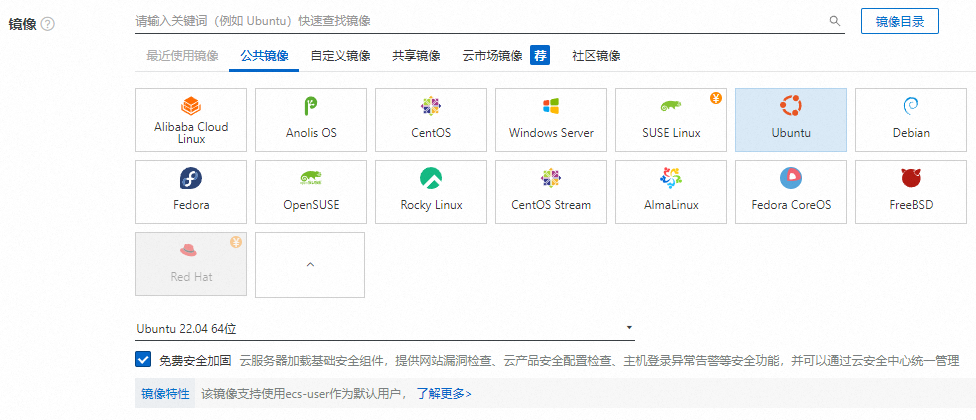The height and width of the screenshot is (420, 976).
Task: Click the 荐 badge next to 云市场镜像
Action: point(540,55)
